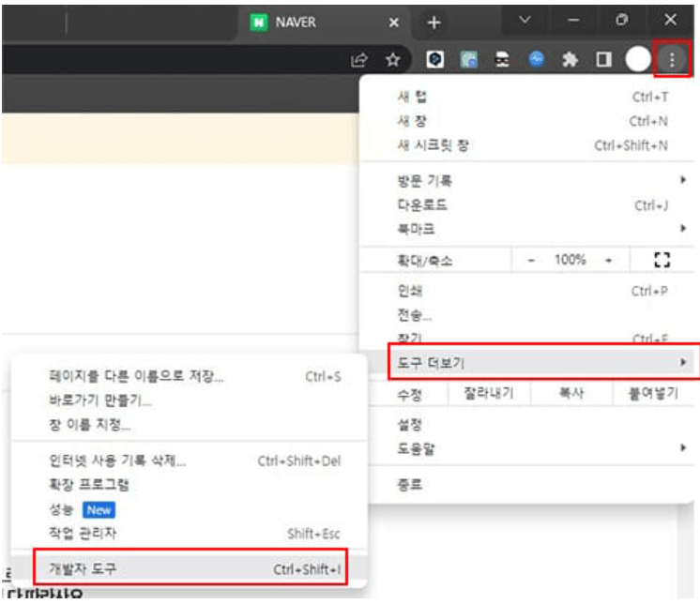700x604 pixels.
Task: Click the incognito-style spy extension icon
Action: (502, 59)
